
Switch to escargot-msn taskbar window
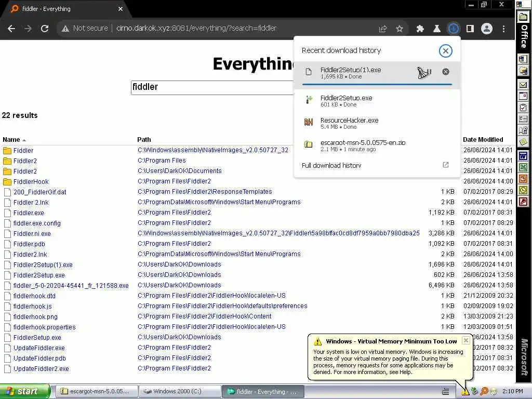pyautogui.click(x=96, y=392)
